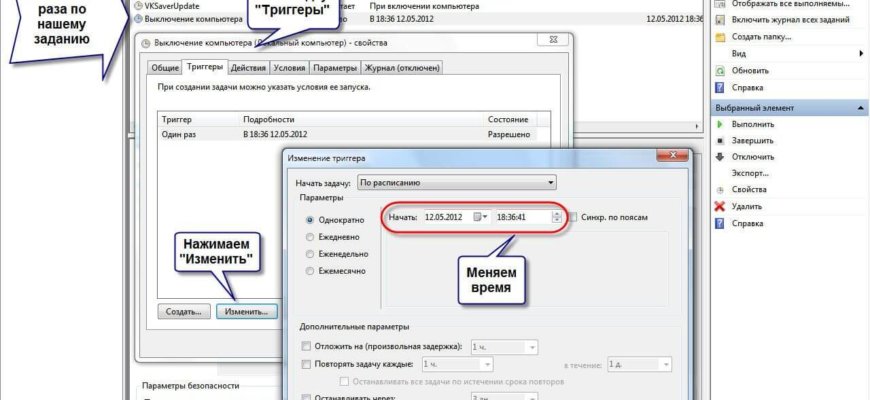
Task: Check Повторять задачу каждые
Action: pyautogui.click(x=306, y=364)
